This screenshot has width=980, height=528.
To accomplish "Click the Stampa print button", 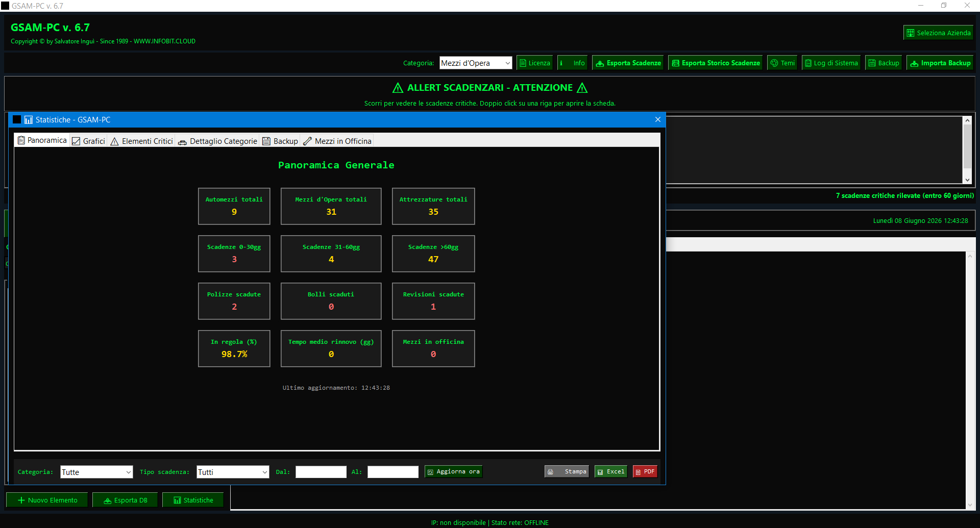I will (567, 472).
